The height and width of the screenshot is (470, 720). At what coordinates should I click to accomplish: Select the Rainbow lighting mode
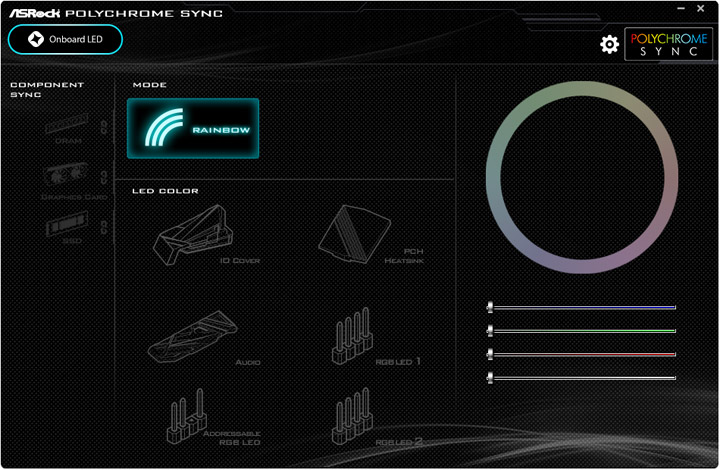click(x=193, y=129)
